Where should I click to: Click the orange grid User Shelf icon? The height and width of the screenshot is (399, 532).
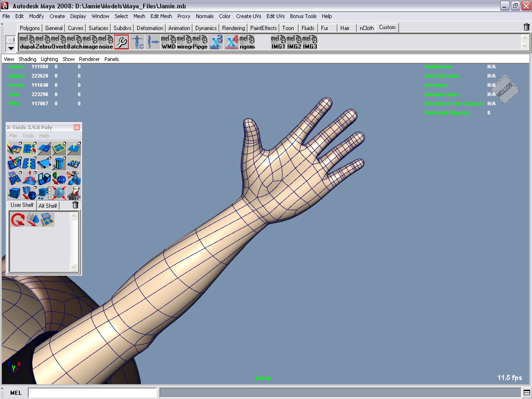47,219
